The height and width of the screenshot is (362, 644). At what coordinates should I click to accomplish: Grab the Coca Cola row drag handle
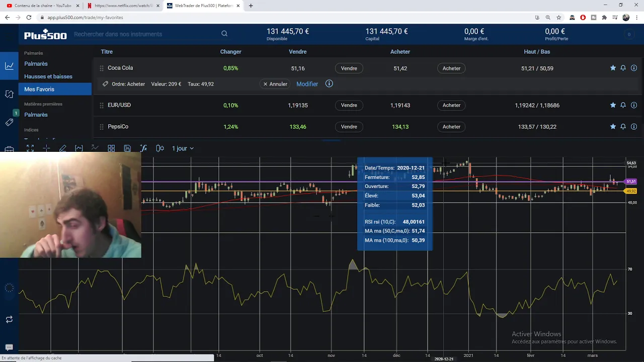[101, 68]
